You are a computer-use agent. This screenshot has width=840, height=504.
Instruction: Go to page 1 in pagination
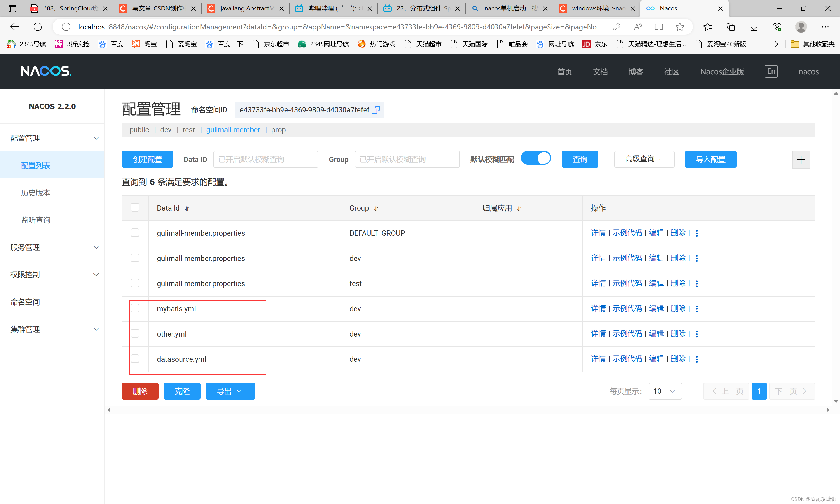click(x=759, y=391)
